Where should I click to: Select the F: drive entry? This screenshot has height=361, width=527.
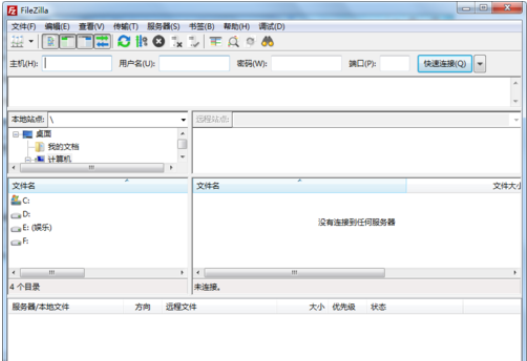tap(19, 241)
